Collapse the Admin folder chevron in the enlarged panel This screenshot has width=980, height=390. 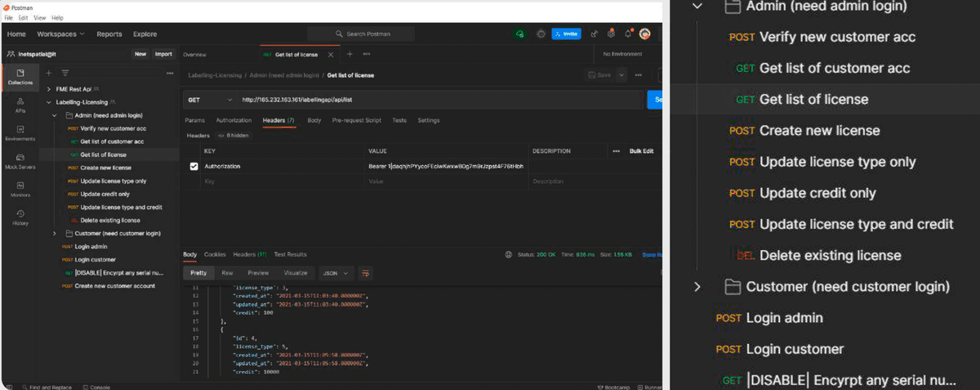click(697, 6)
